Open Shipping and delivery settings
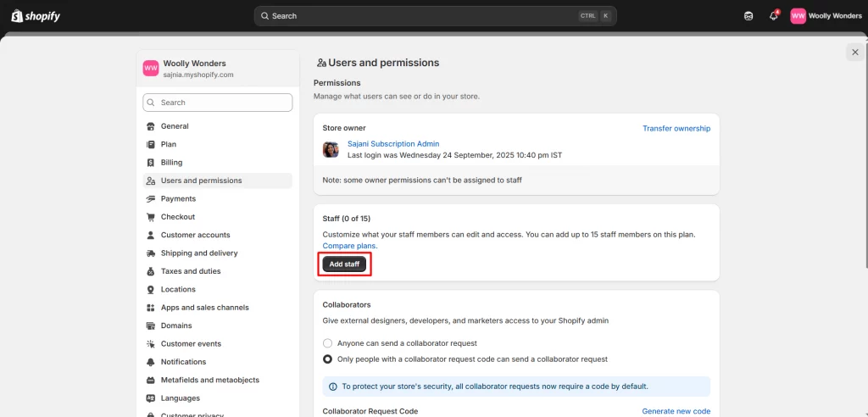Image resolution: width=868 pixels, height=417 pixels. (218, 253)
